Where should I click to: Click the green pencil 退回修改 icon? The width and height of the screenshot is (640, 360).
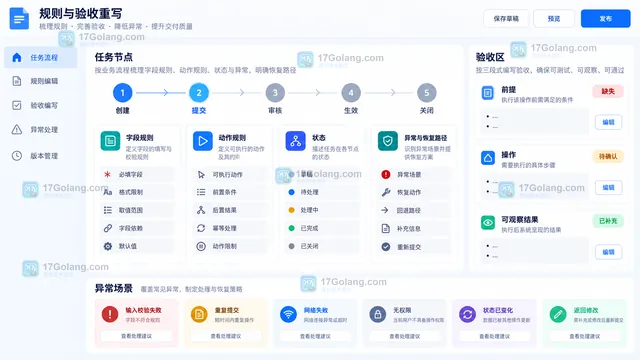point(558,314)
